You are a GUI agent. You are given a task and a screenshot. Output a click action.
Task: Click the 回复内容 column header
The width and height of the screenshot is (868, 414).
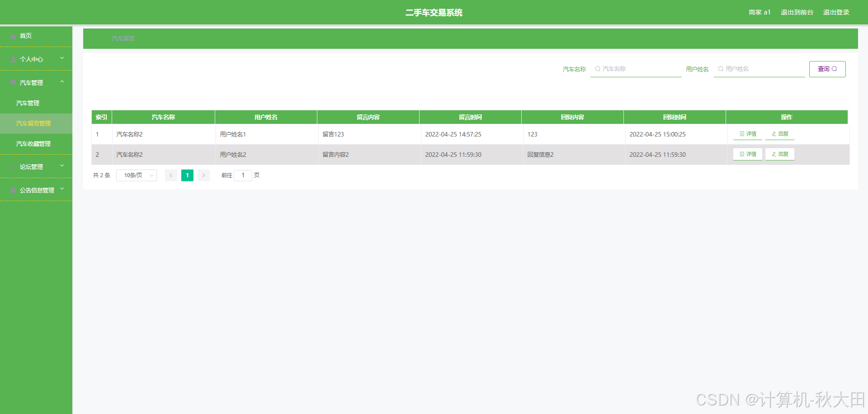572,117
